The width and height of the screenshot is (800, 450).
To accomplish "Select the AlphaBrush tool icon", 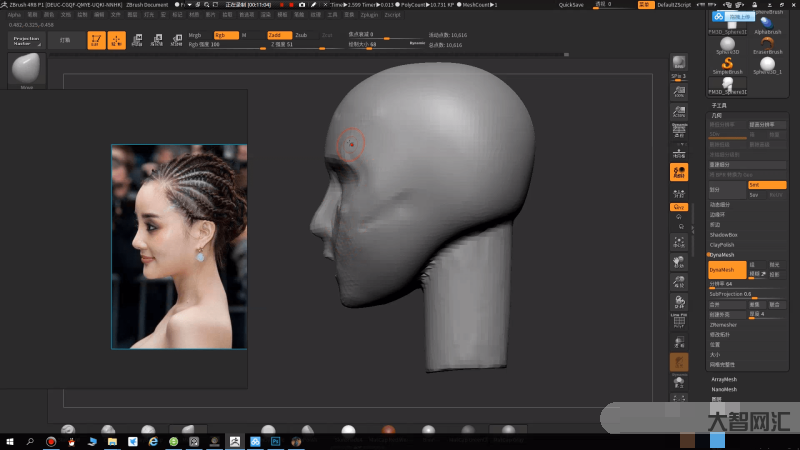I will point(767,22).
